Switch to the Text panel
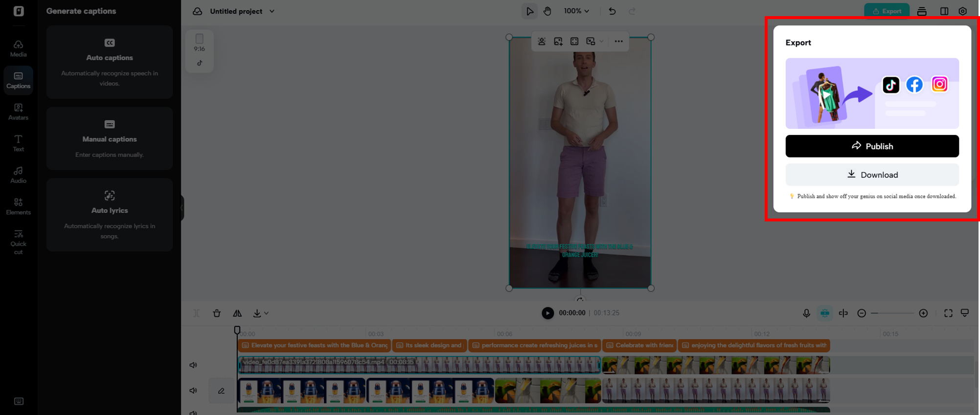This screenshot has width=980, height=415. 18,143
